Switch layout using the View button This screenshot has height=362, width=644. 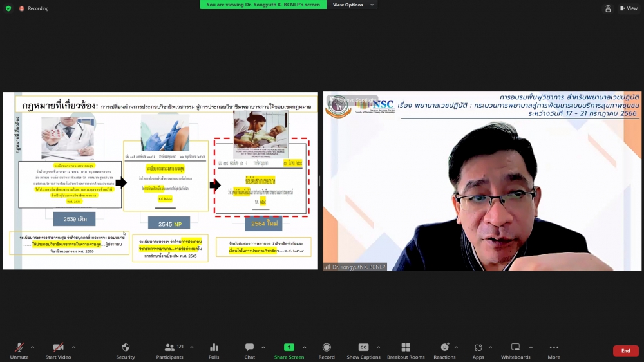coord(629,8)
